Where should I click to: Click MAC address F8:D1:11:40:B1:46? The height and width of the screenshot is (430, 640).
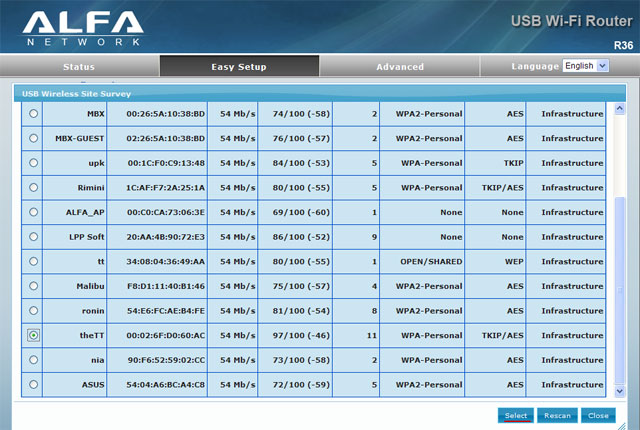[x=166, y=286]
